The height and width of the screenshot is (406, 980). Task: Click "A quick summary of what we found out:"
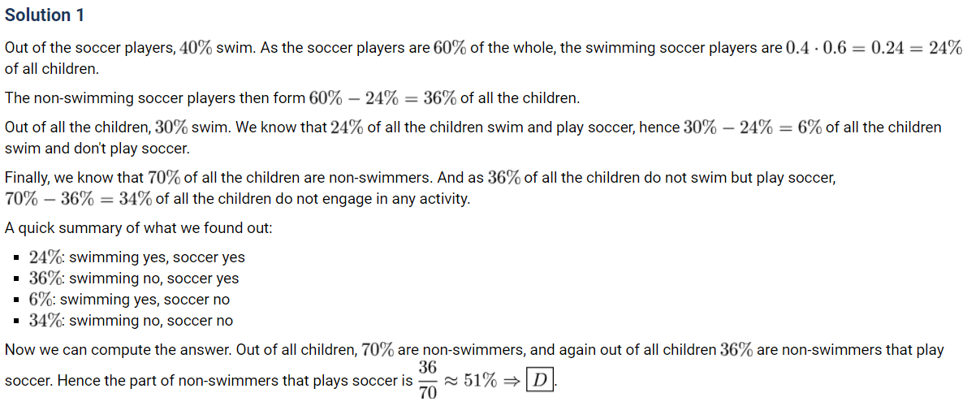point(138,228)
